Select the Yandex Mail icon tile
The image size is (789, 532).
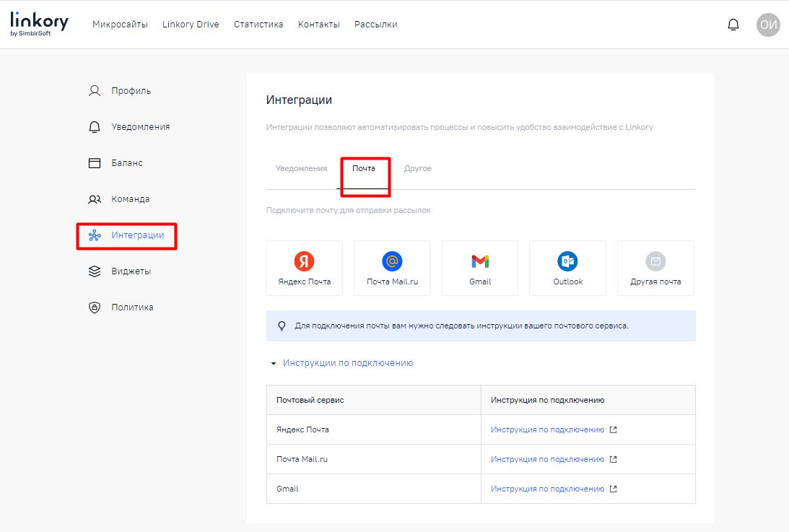coord(304,268)
